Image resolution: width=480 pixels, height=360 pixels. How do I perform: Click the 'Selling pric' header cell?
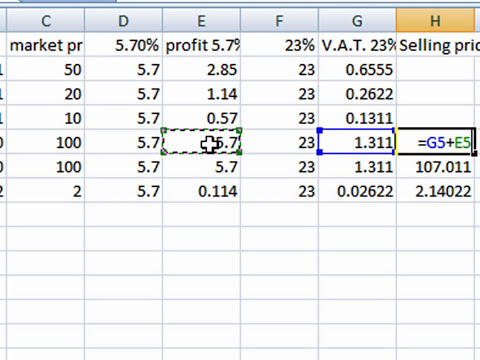tap(438, 45)
